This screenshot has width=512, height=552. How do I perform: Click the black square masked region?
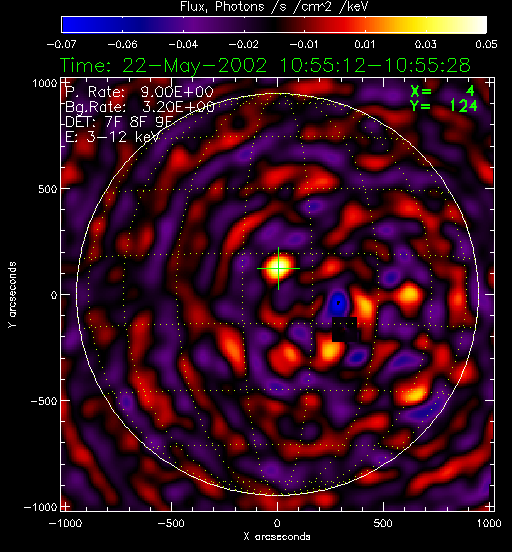pyautogui.click(x=344, y=329)
